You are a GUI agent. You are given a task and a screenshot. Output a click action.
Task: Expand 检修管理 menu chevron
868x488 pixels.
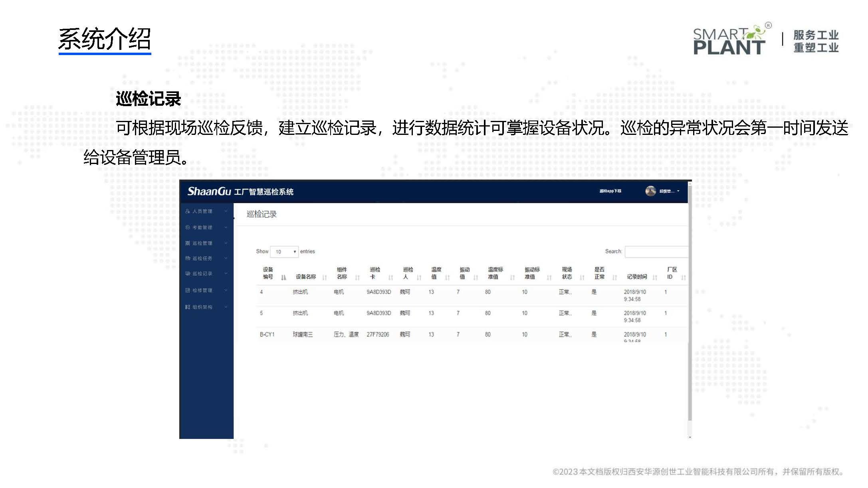click(x=226, y=290)
